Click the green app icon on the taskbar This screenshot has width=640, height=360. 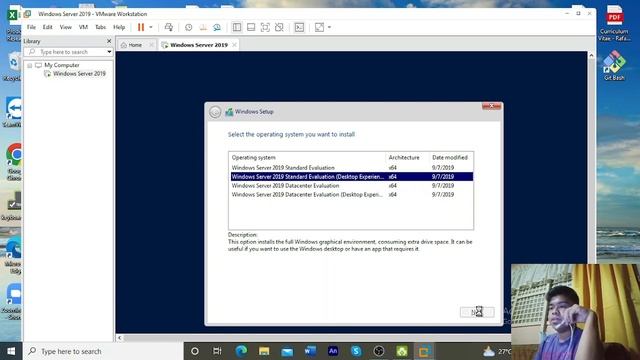click(402, 351)
